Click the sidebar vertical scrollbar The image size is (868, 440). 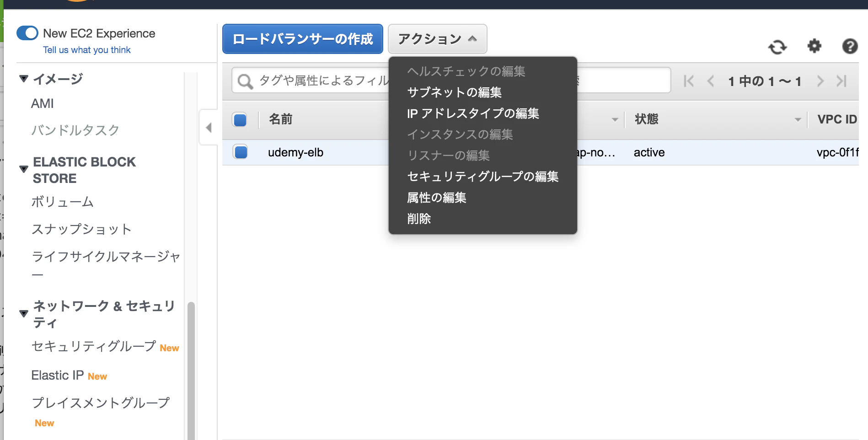coord(191,370)
